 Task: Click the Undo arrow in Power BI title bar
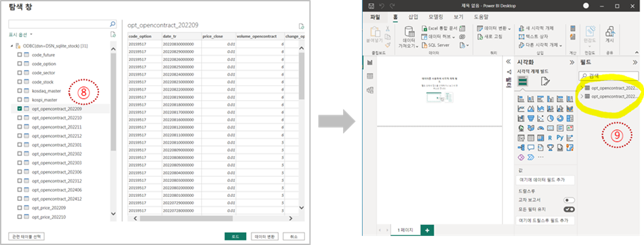(382, 6)
